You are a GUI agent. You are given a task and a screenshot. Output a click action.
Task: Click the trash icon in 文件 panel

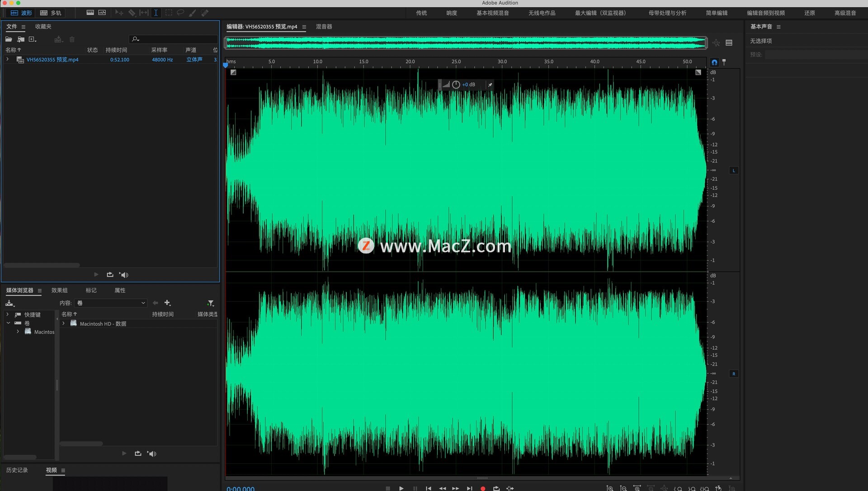click(x=72, y=39)
